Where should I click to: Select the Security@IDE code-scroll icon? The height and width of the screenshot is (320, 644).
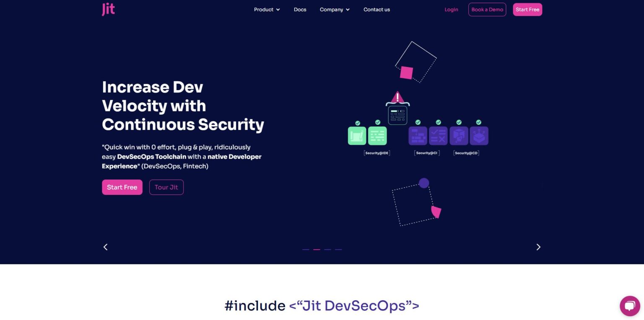357,136
